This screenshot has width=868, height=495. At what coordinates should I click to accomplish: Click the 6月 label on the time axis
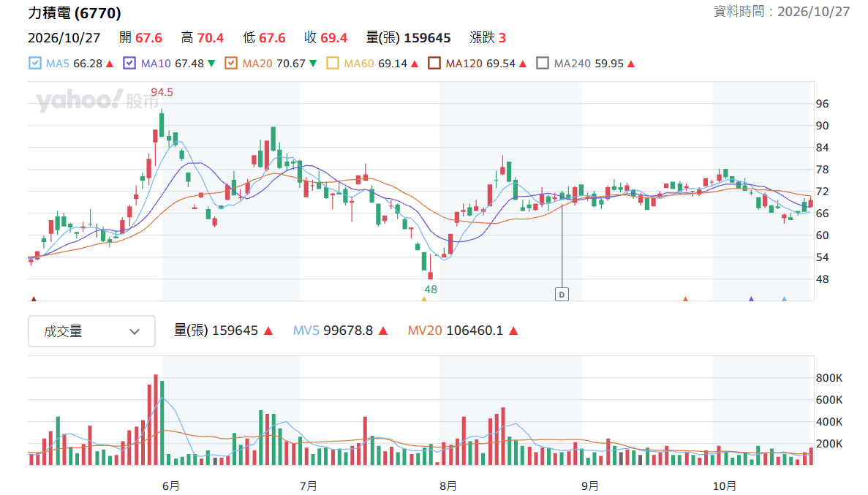[171, 485]
